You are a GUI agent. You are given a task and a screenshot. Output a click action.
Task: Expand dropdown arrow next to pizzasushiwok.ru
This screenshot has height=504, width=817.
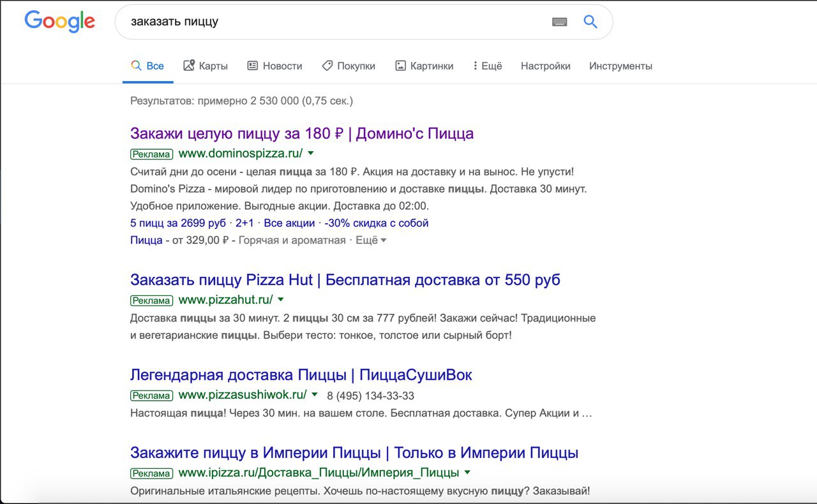315,394
